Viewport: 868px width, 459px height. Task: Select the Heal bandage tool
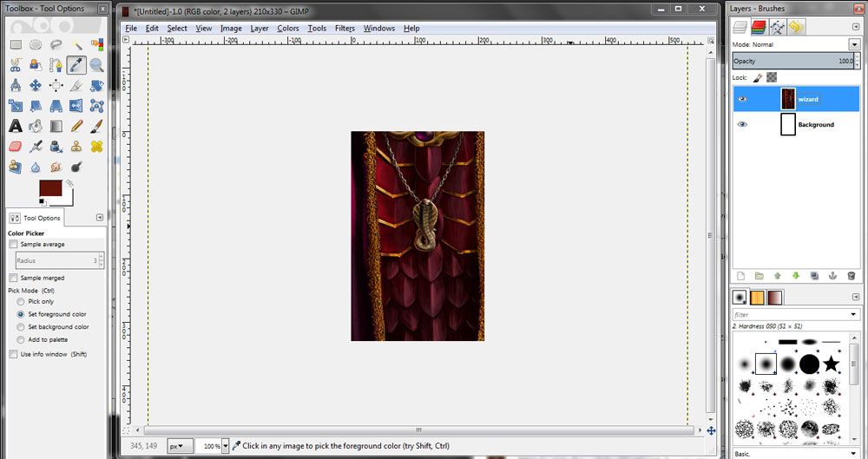click(x=97, y=146)
